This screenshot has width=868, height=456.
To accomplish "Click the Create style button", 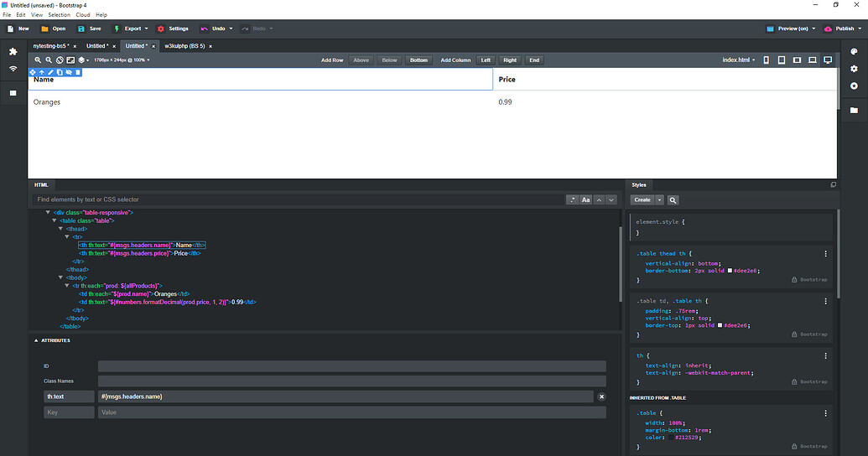I will tap(642, 200).
